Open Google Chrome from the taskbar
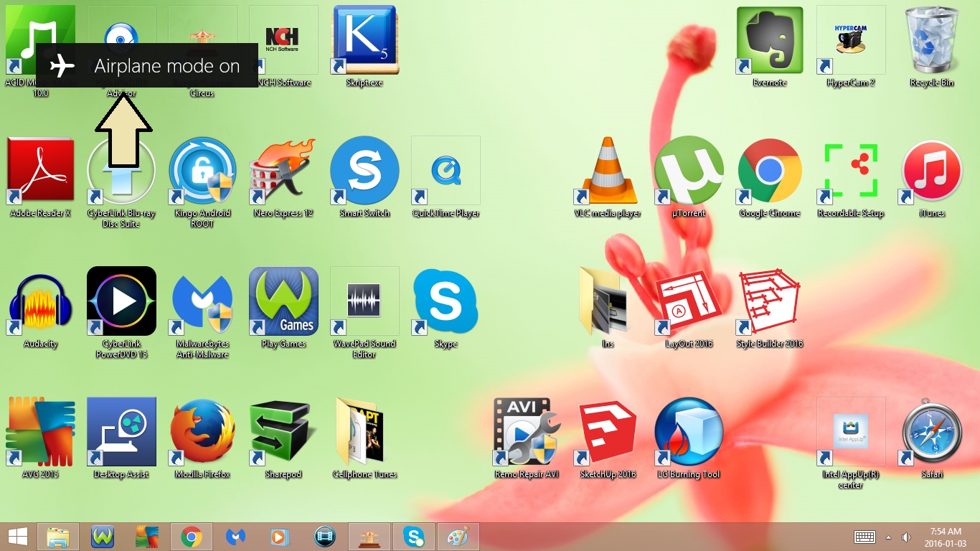The height and width of the screenshot is (551, 980). point(191,536)
